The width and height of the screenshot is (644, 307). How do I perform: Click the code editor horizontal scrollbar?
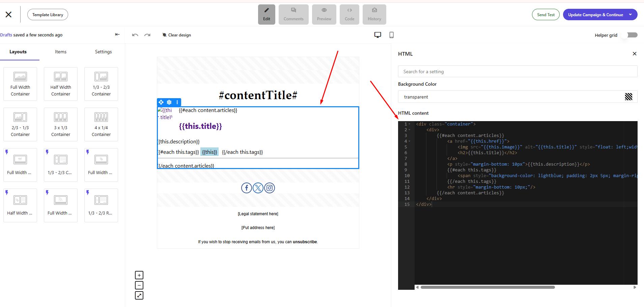[x=487, y=287]
